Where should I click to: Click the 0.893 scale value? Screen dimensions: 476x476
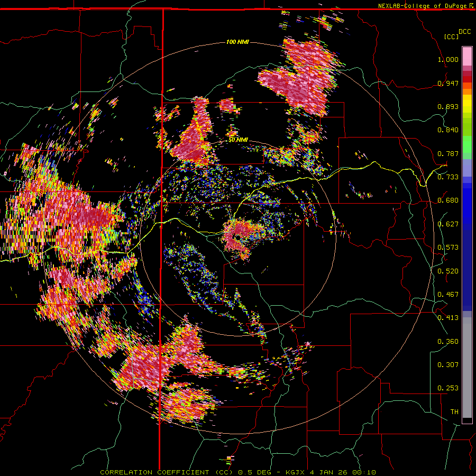[x=448, y=106]
